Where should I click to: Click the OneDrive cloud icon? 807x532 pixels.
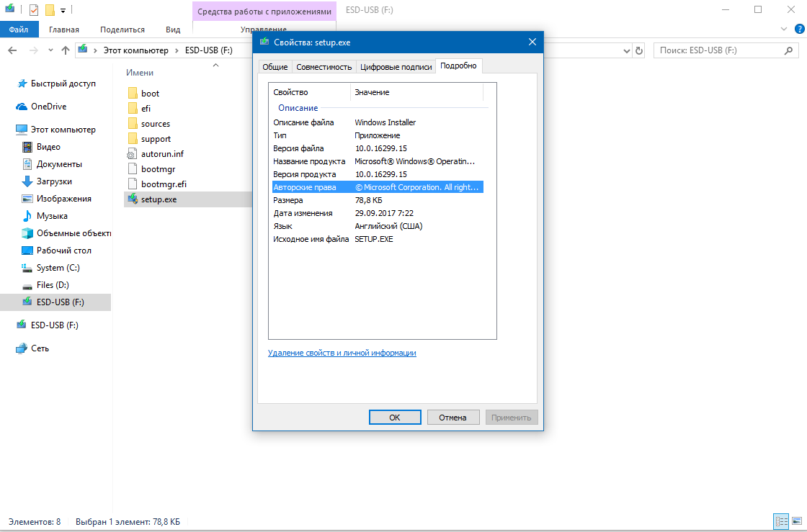[22, 107]
